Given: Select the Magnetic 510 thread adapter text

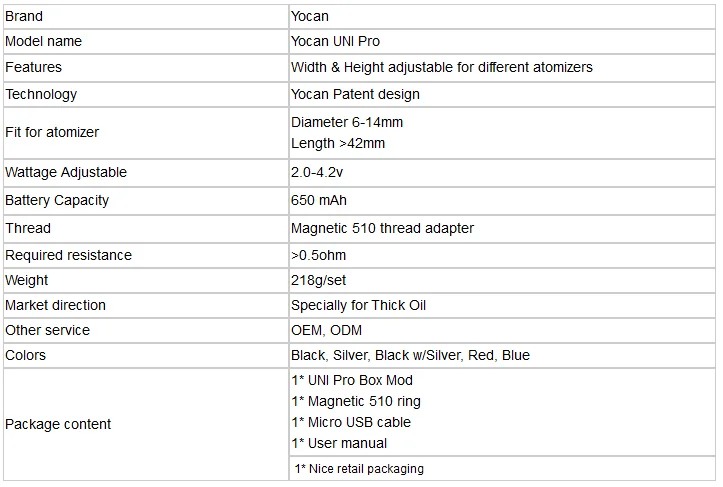Looking at the screenshot, I should 382,228.
